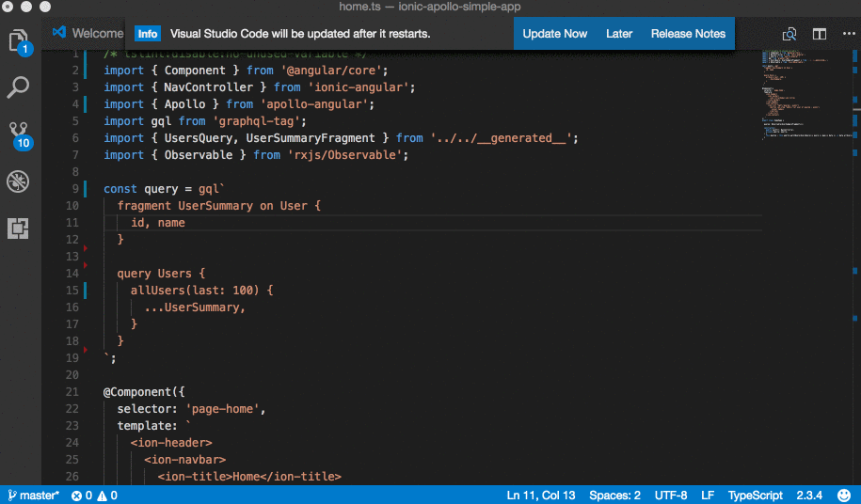Screen dimensions: 861x504
Task: Click the VS Code logo on Welcome tab
Action: tap(59, 32)
